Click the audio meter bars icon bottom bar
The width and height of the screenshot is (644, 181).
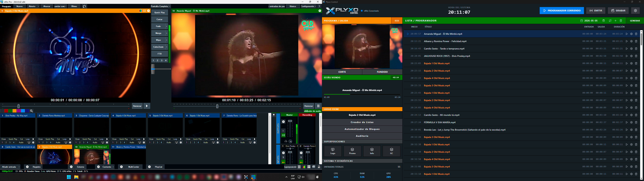pos(304,167)
